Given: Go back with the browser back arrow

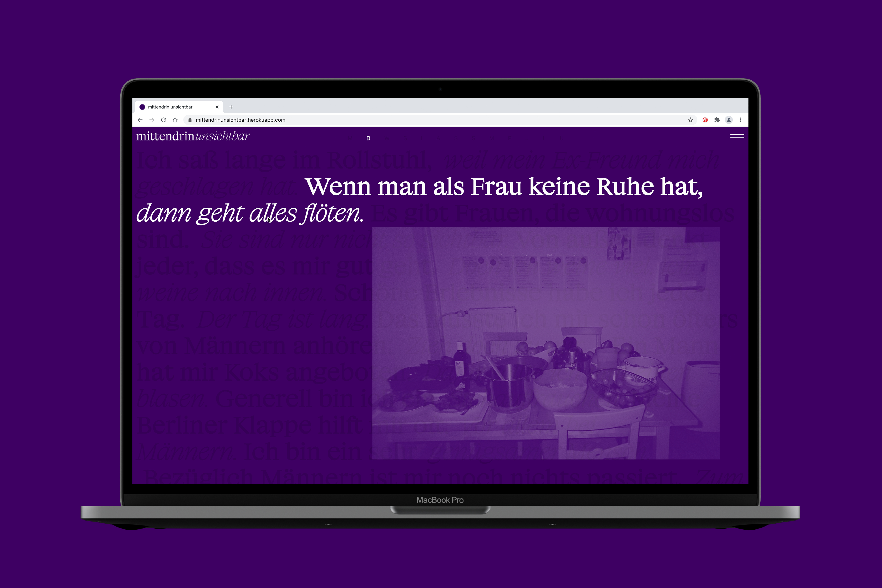Looking at the screenshot, I should tap(140, 120).
